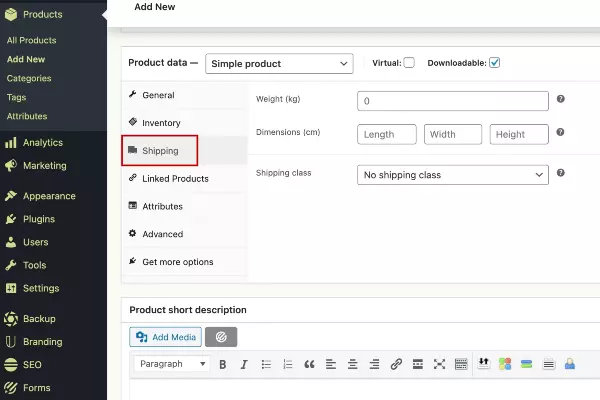The image size is (600, 400).
Task: Toggle bold formatting in the editor
Action: pyautogui.click(x=223, y=365)
